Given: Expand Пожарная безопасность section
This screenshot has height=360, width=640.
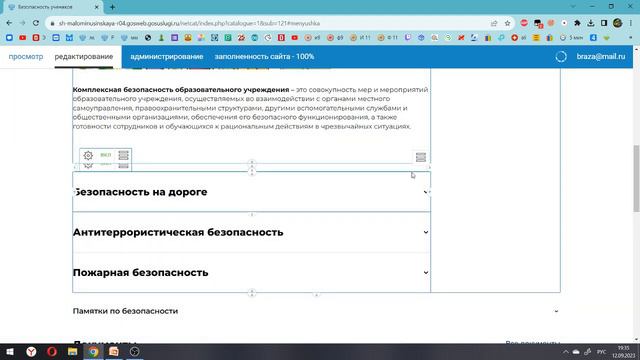Looking at the screenshot, I should (x=251, y=273).
